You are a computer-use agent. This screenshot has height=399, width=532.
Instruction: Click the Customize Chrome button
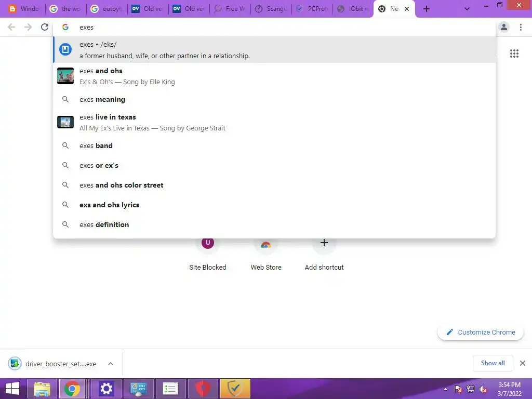pos(481,332)
